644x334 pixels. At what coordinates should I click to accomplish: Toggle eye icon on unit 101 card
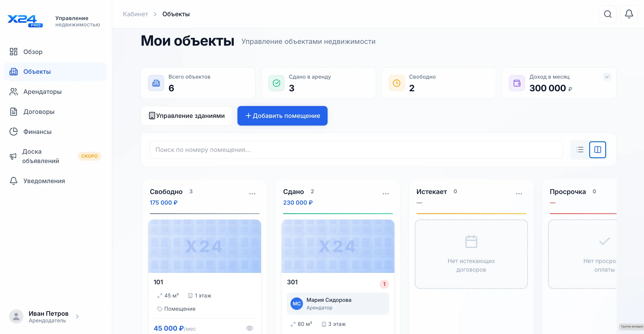pyautogui.click(x=250, y=328)
